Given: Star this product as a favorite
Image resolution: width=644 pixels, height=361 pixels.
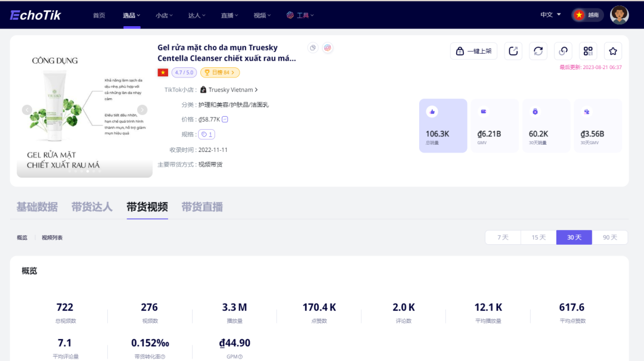Looking at the screenshot, I should point(614,51).
